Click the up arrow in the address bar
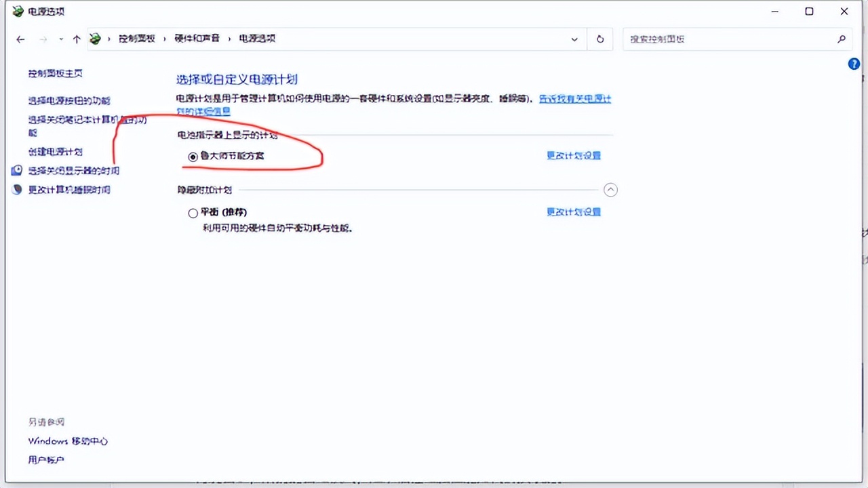Screen dimensions: 868x488 (x=77, y=39)
